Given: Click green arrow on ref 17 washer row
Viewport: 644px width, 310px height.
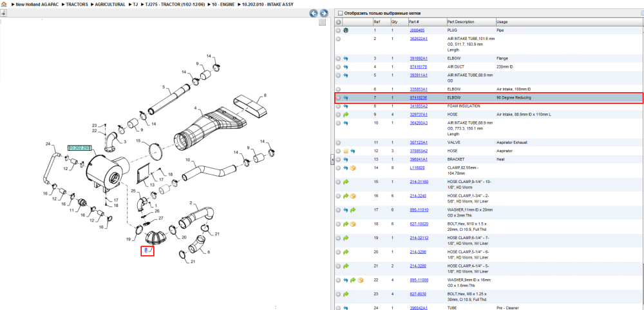Looking at the screenshot, I should coord(353,210).
